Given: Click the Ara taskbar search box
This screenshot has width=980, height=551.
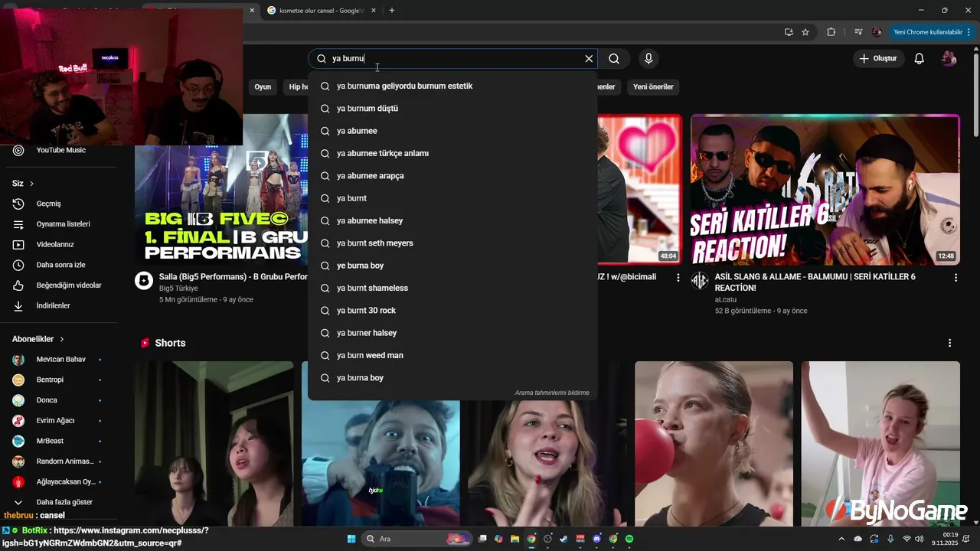Looking at the screenshot, I should (416, 539).
